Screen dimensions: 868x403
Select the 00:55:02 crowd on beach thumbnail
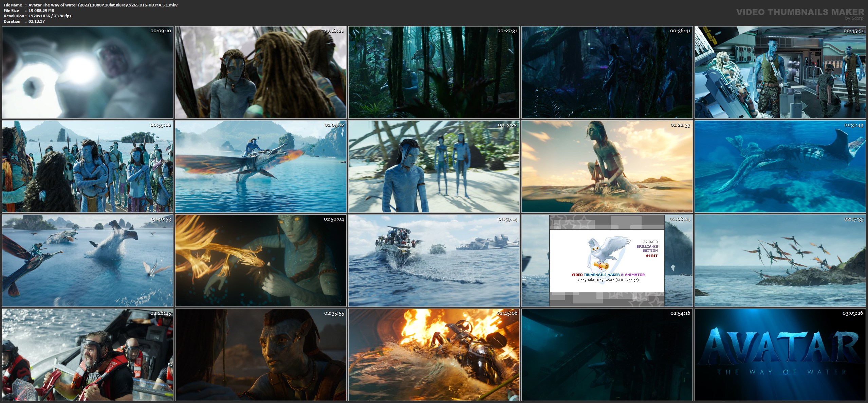point(88,167)
